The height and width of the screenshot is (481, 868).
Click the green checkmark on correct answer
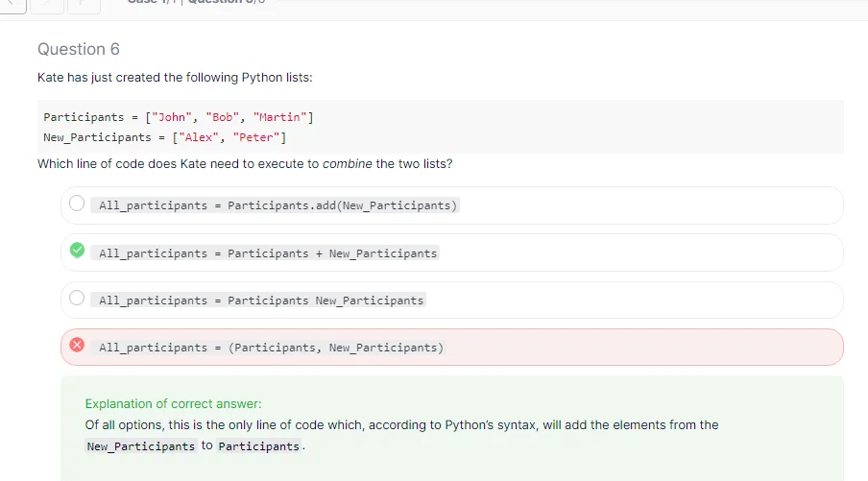coord(77,252)
